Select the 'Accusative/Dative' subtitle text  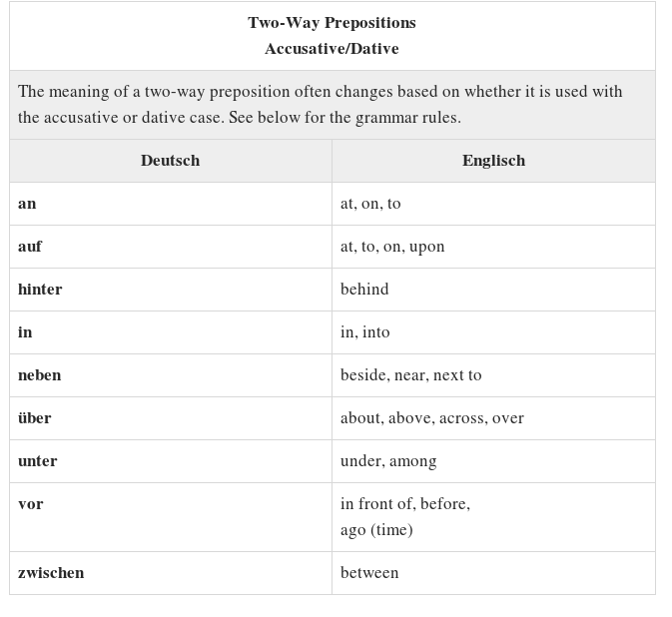332,48
